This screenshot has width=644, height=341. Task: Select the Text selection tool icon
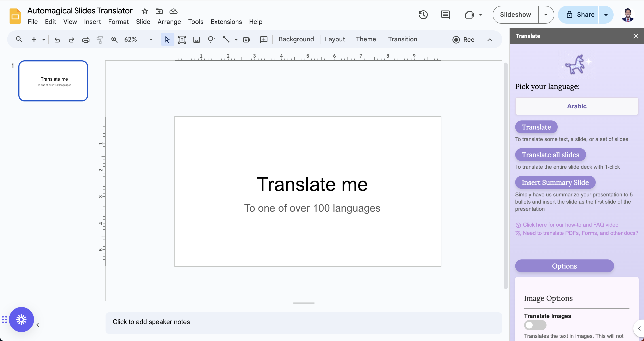click(x=182, y=39)
